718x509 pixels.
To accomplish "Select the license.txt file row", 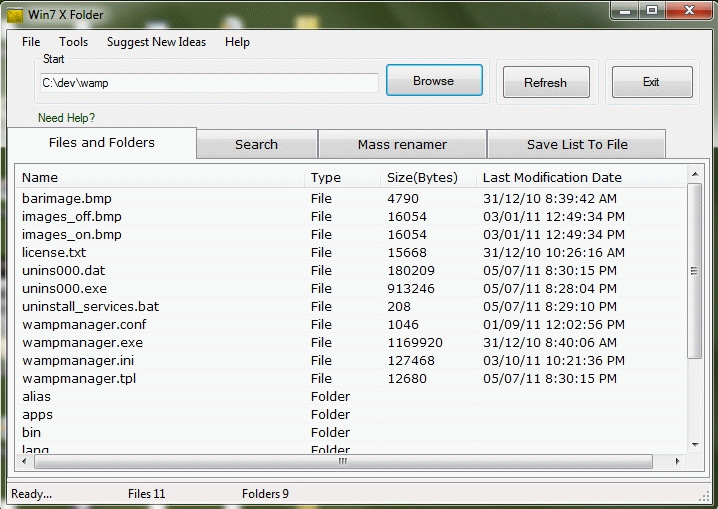I will 351,253.
